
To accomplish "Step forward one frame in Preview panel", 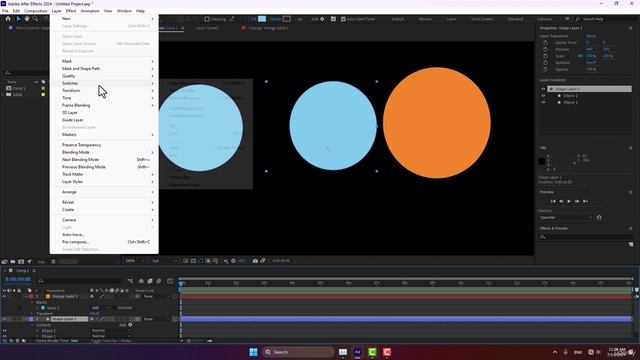I will pos(577,201).
